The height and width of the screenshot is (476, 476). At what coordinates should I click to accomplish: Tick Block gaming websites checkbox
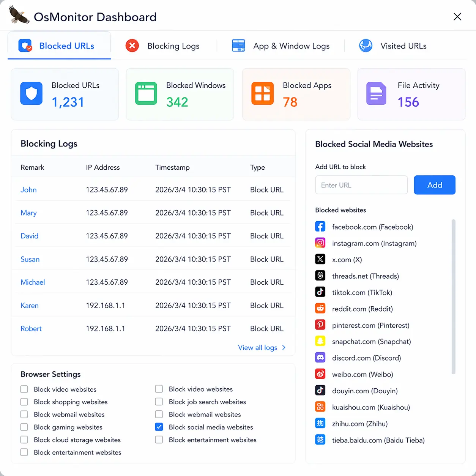pos(24,427)
